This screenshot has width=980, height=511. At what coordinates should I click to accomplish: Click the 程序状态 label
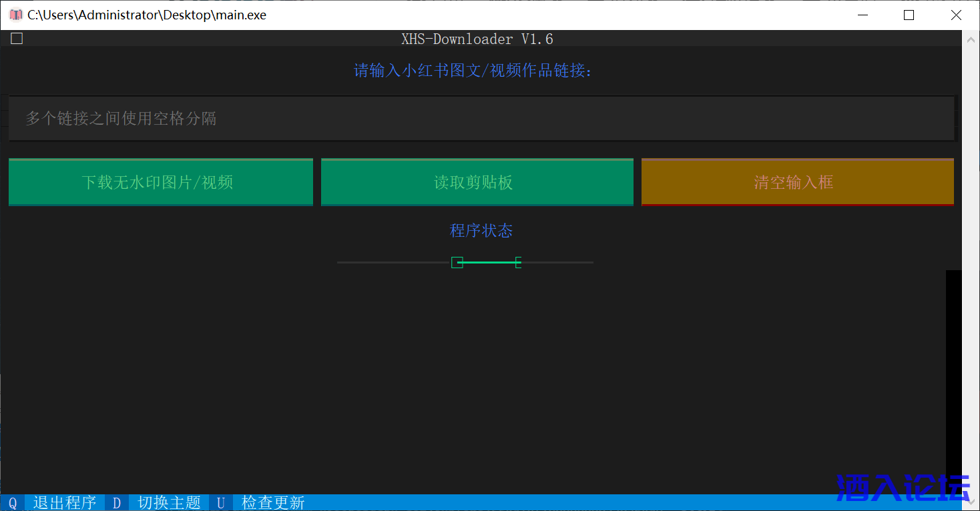tap(481, 231)
